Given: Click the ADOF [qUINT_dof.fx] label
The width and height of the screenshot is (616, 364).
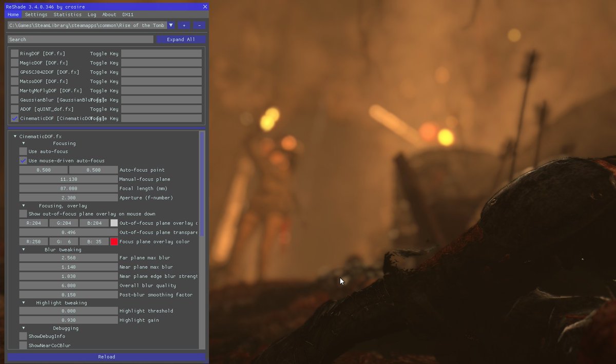Looking at the screenshot, I should (47, 109).
